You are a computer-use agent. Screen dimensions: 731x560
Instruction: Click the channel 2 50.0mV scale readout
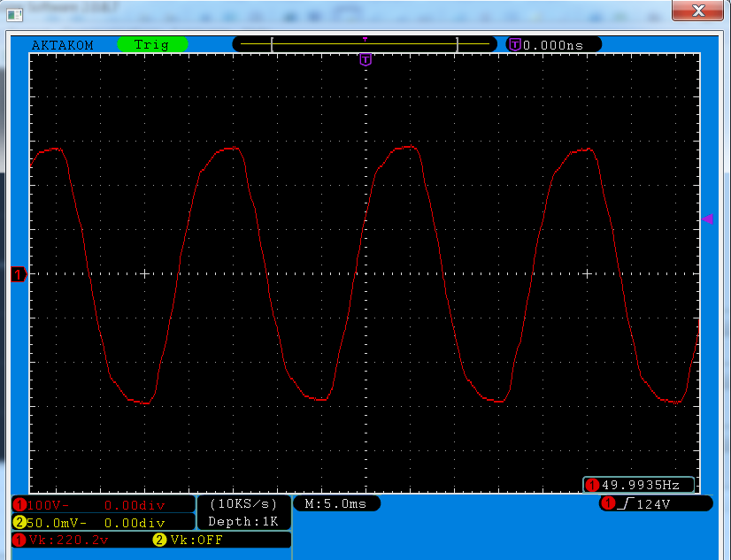pos(57,523)
